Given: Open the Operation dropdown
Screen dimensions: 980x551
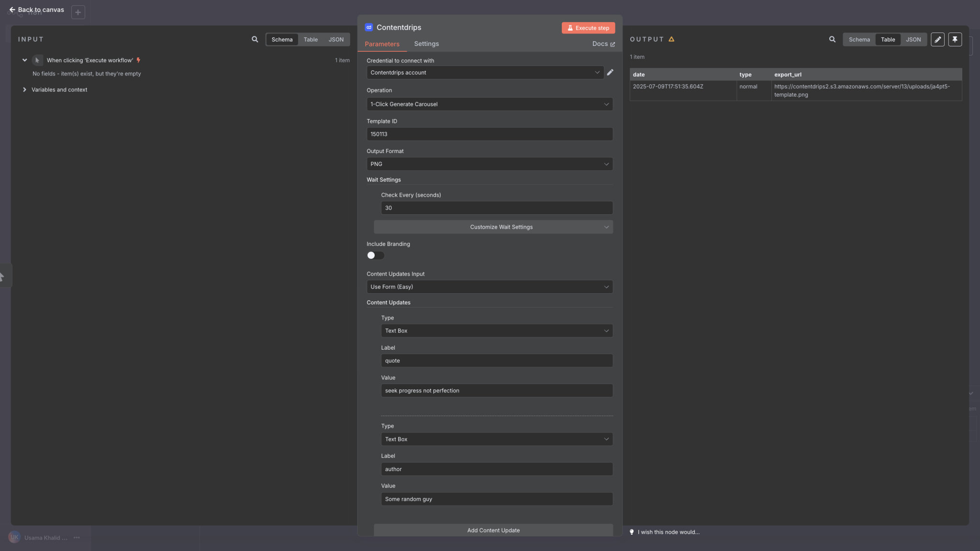Looking at the screenshot, I should pos(489,104).
